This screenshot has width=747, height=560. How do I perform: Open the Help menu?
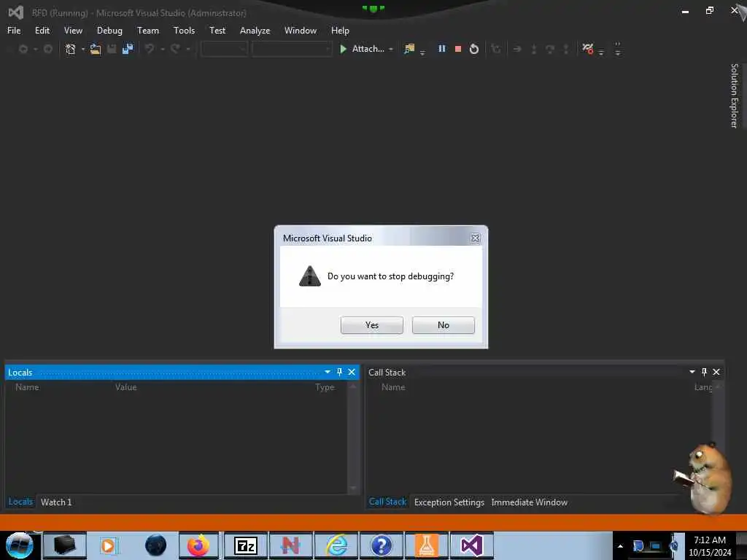pyautogui.click(x=340, y=31)
